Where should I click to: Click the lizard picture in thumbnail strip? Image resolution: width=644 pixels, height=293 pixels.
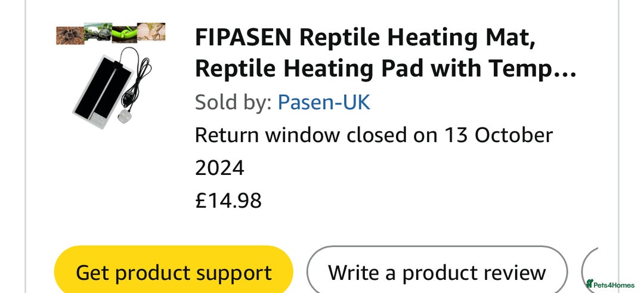(151, 32)
